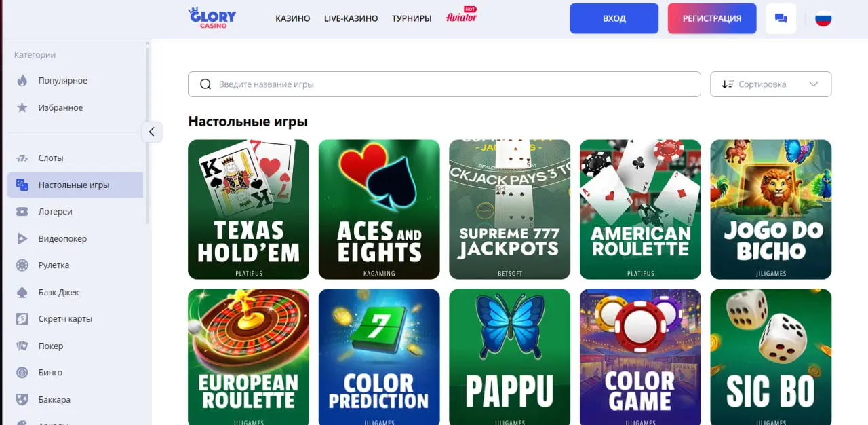Click the Слоты 777 sidebar icon
The image size is (868, 425).
tap(22, 158)
